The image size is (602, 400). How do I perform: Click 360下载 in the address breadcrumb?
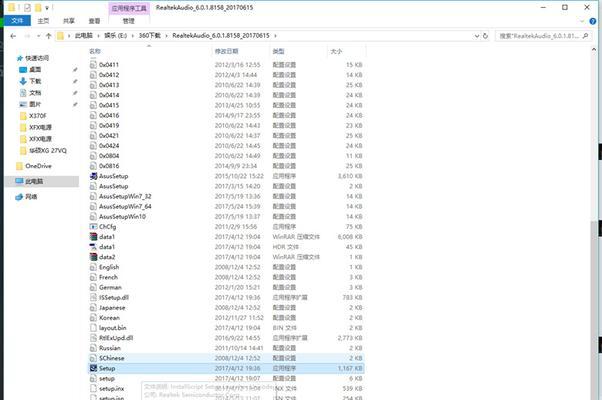pos(150,35)
